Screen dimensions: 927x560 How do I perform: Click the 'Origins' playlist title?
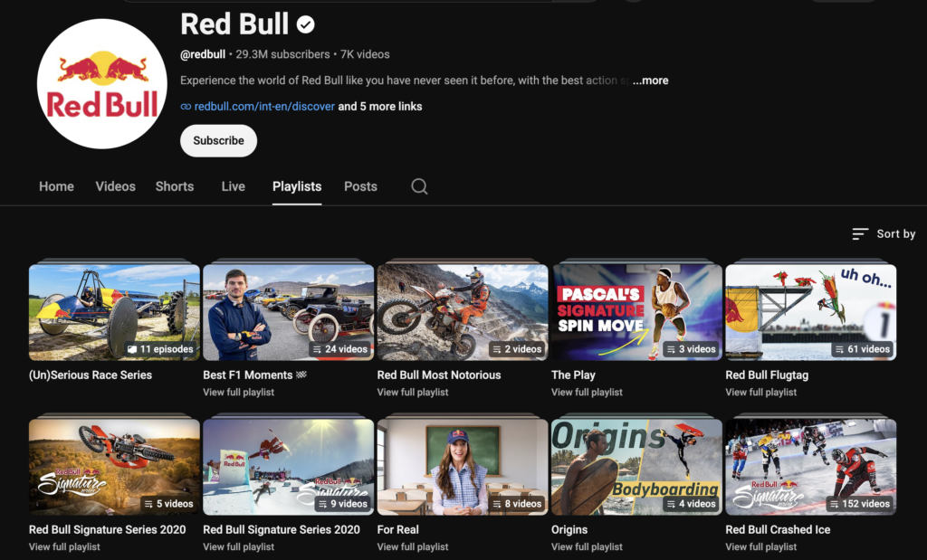[569, 530]
